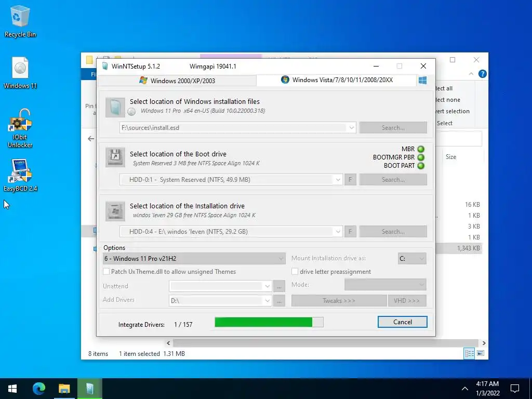Select the Windows Vista/7/8/10/11/2008/20XX tab
The image size is (532, 399).
(x=337, y=80)
